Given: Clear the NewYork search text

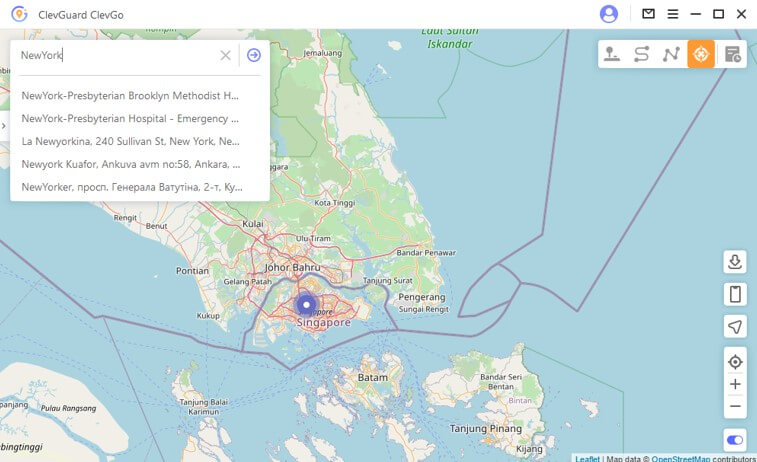Looking at the screenshot, I should (x=225, y=55).
